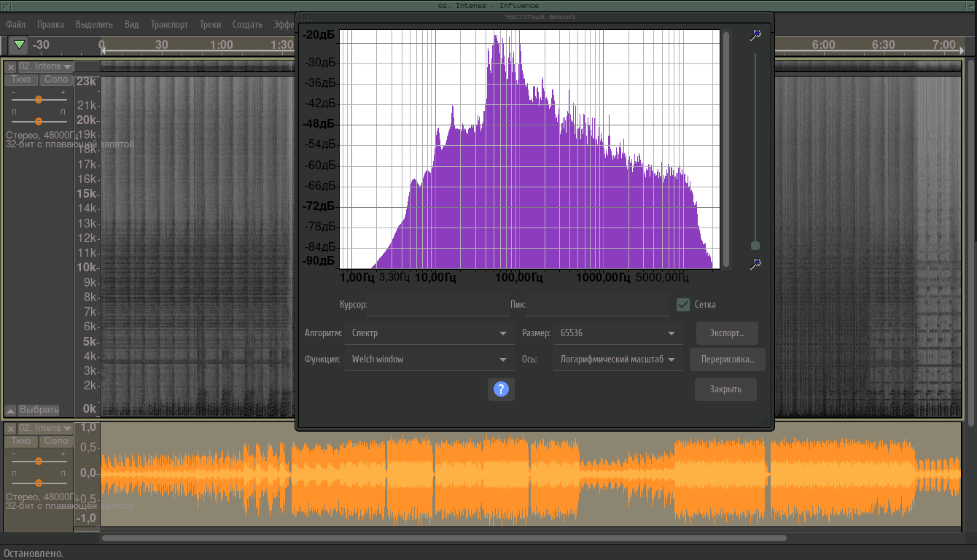Click the -48дБ label on the spectrum axis

[319, 123]
